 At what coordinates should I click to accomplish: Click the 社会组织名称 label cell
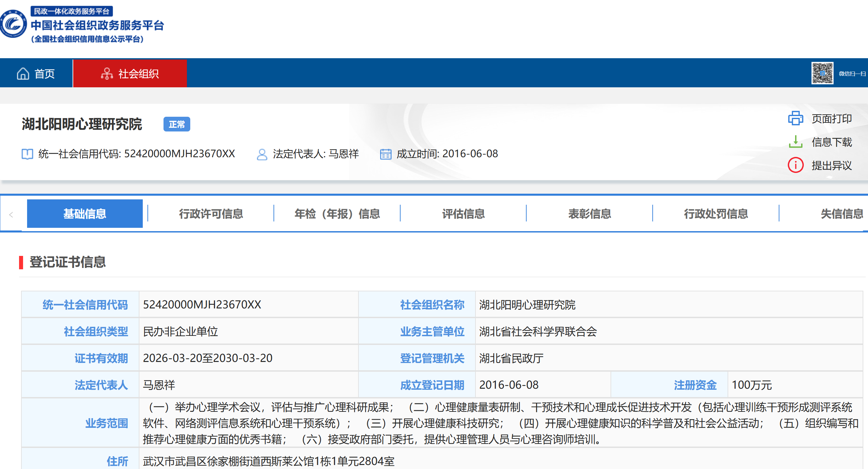pyautogui.click(x=417, y=304)
